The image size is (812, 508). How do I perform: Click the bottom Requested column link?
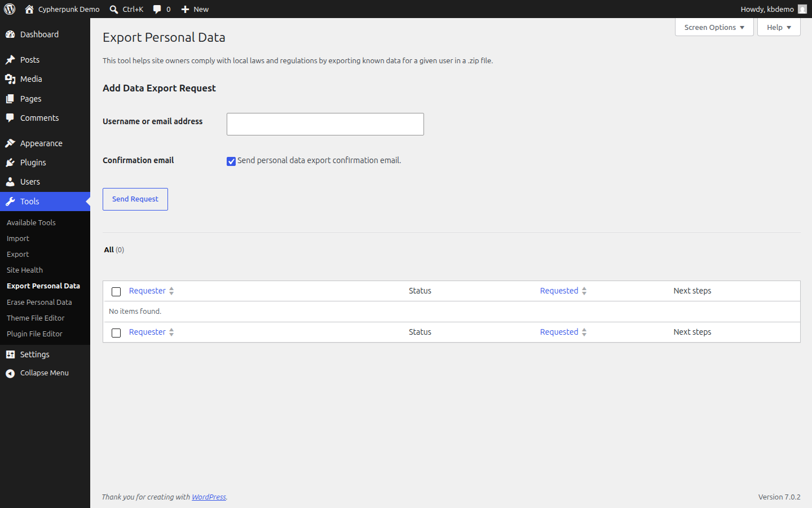559,332
